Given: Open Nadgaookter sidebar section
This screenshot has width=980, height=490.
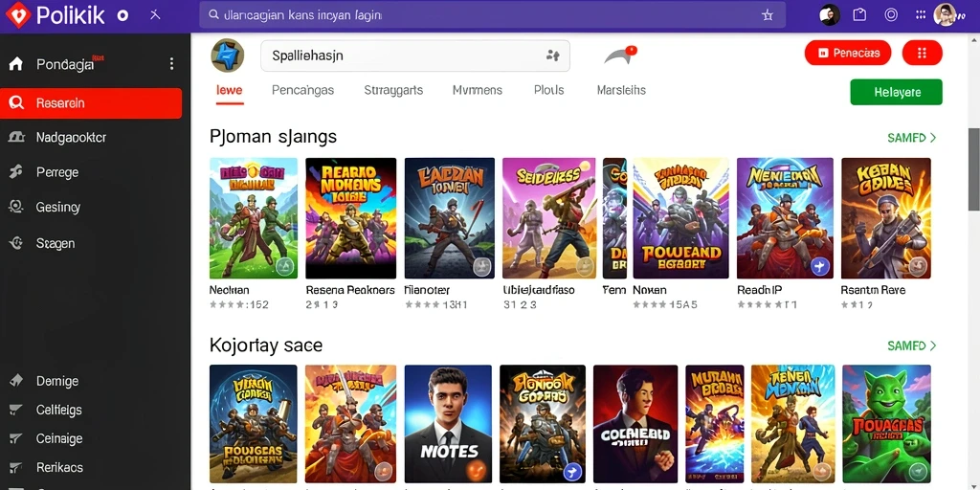Looking at the screenshot, I should coord(71,138).
